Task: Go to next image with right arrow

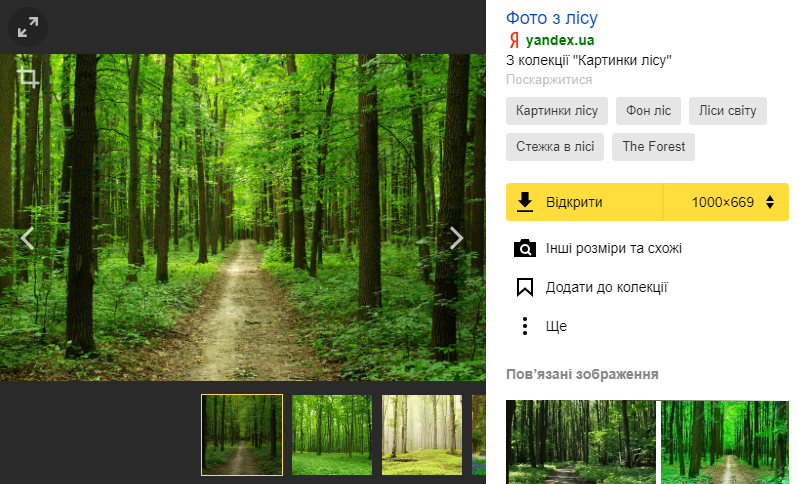Action: click(x=457, y=238)
